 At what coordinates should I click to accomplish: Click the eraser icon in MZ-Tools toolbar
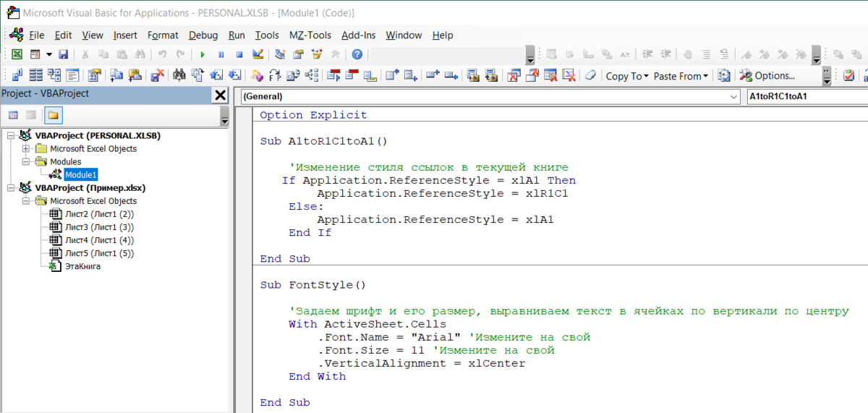click(x=590, y=75)
